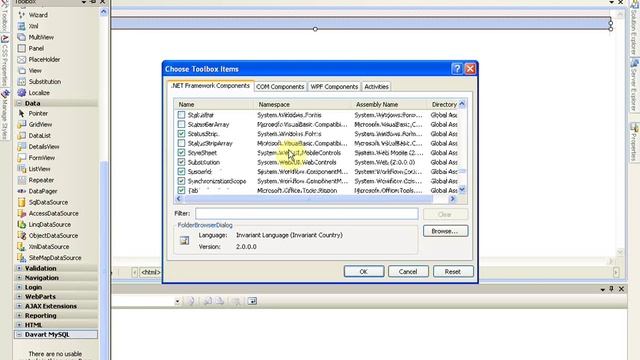This screenshot has width=640, height=360.
Task: Pick the ObjectDataSource control icon
Action: [x=22, y=236]
